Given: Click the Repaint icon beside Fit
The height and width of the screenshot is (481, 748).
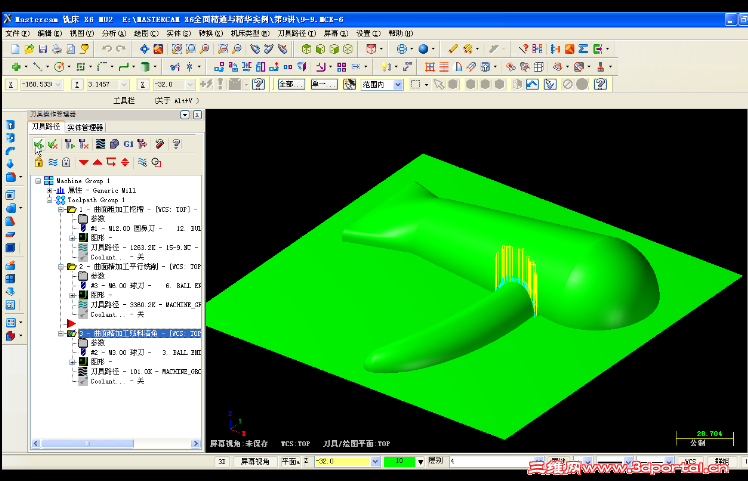Looking at the screenshot, I should (158, 49).
